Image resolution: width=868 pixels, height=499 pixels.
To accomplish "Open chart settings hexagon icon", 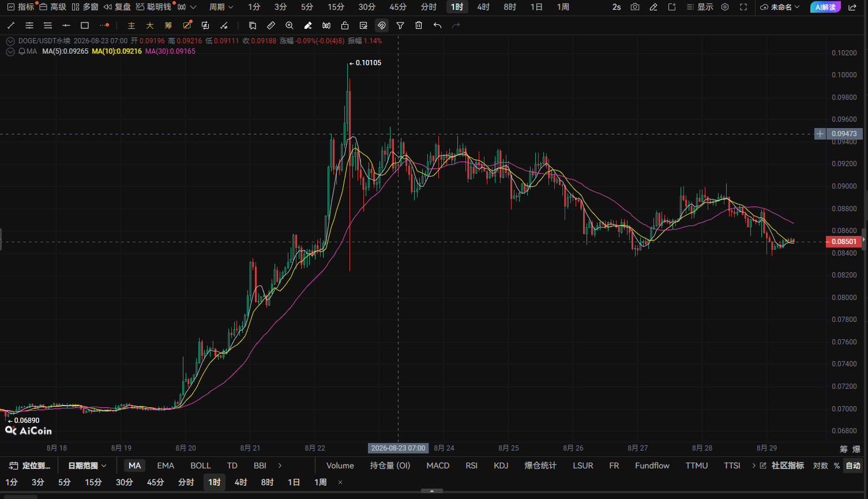I will pos(725,7).
